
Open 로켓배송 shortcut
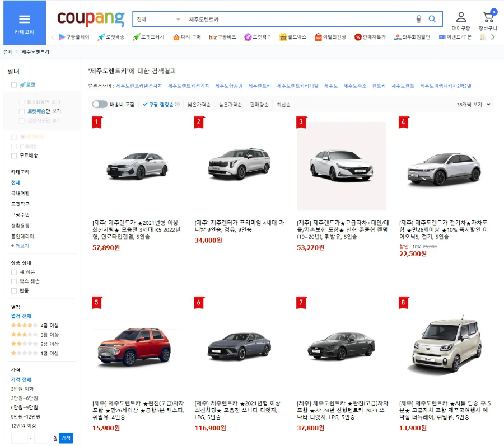tap(111, 37)
